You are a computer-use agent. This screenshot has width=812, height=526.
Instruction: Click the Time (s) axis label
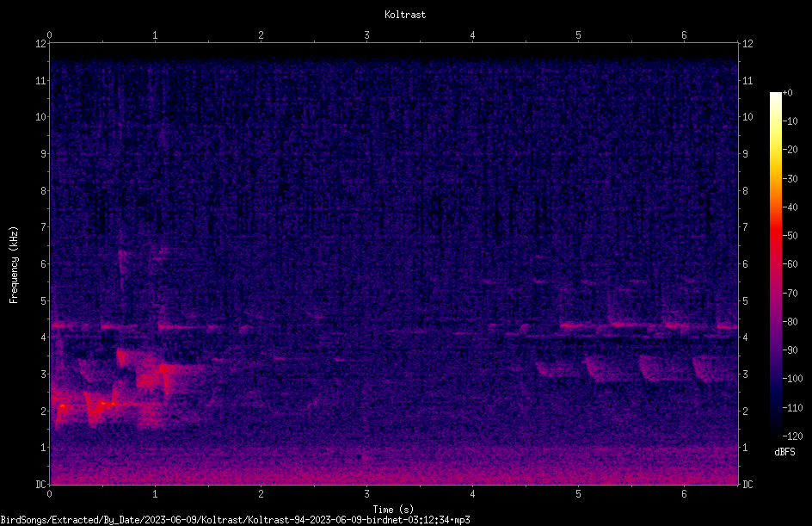[x=393, y=510]
